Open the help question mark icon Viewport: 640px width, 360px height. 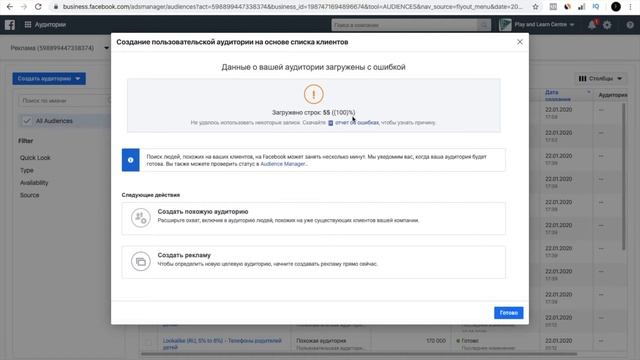(630, 25)
